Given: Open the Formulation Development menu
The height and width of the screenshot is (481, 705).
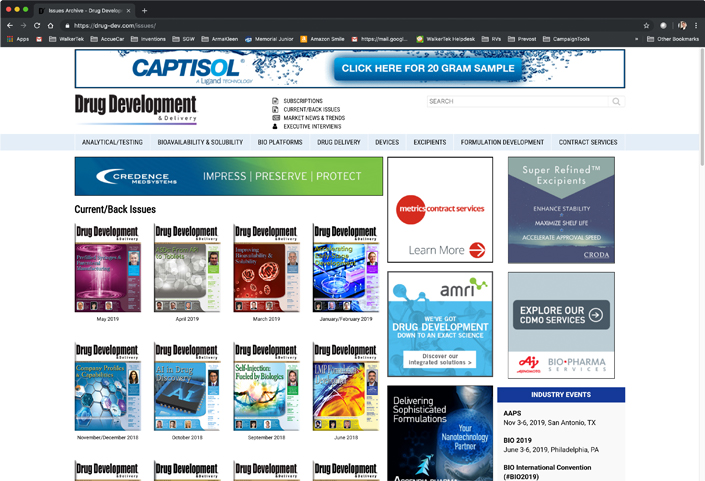Looking at the screenshot, I should (502, 142).
